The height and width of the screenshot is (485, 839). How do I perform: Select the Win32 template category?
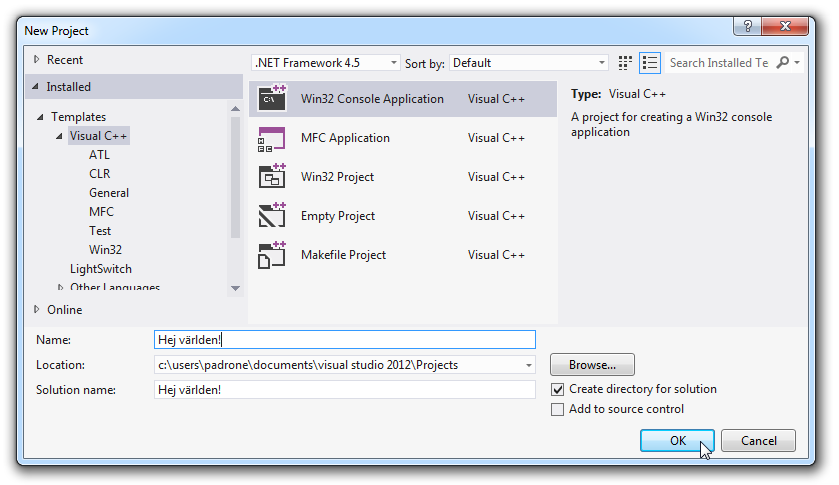click(x=105, y=250)
